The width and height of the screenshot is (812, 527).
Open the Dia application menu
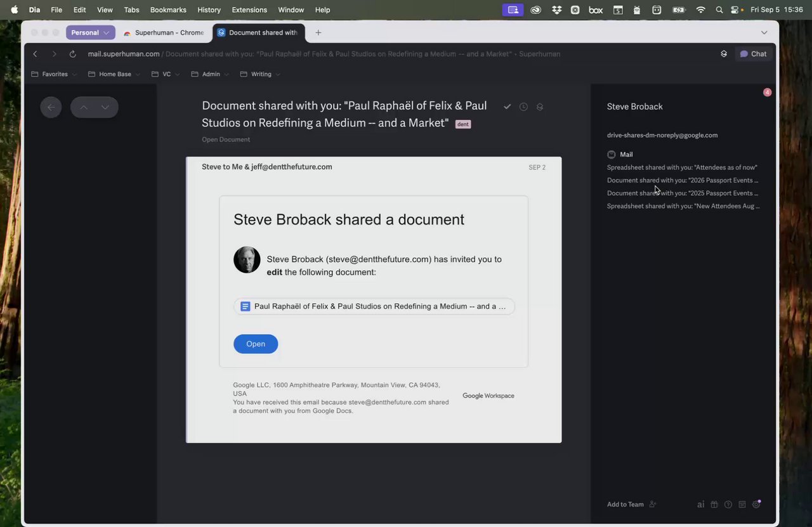34,10
